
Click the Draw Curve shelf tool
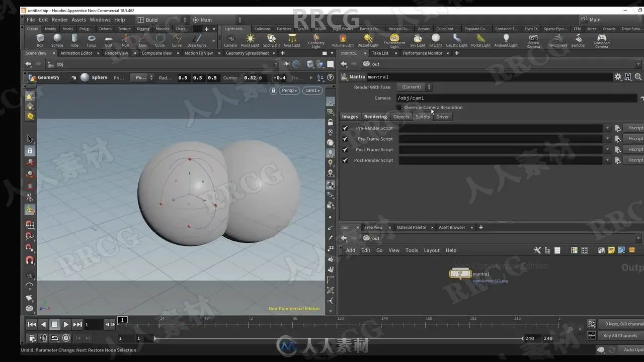point(197,40)
